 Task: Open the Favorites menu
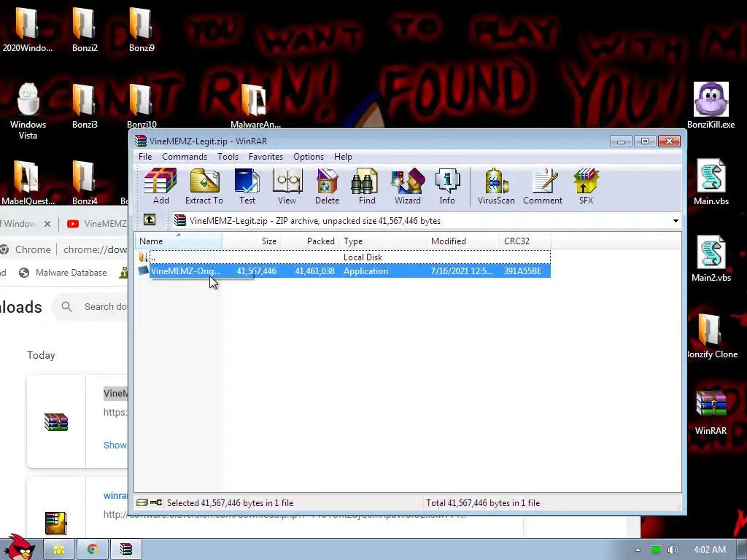266,157
